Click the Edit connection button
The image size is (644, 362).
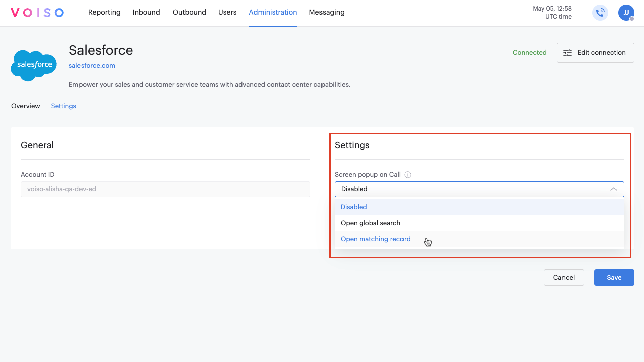(596, 53)
